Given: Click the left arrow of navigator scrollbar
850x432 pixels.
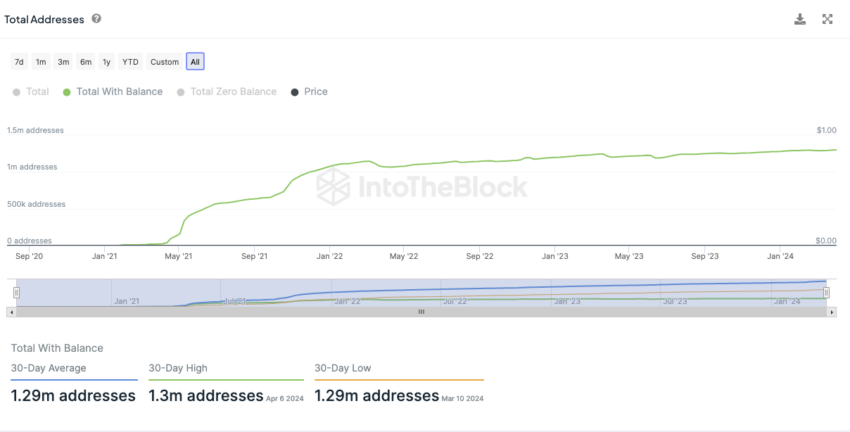Looking at the screenshot, I should tap(11, 312).
